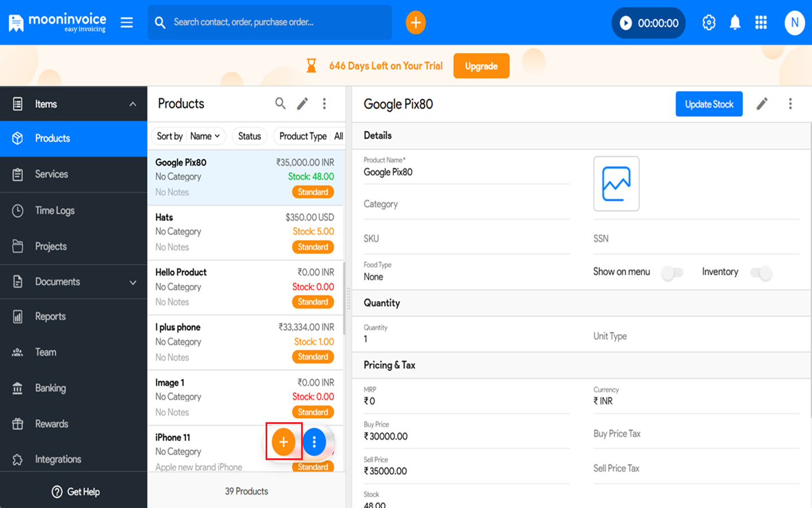Open the Sort by Name dropdown
Screen dimensions: 812x508
[x=188, y=136]
